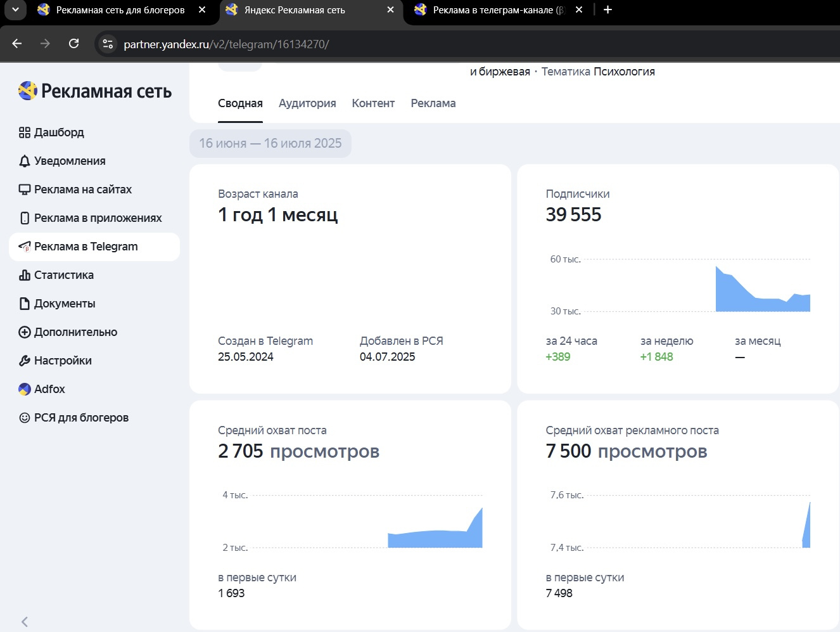
Task: Click the 7 498 first-day views value
Action: tap(559, 593)
